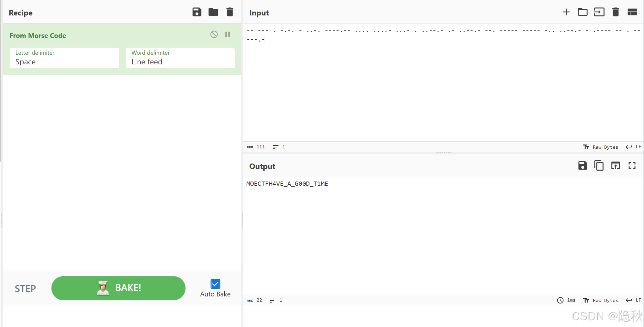Image resolution: width=644 pixels, height=327 pixels.
Task: Replace input with the output
Action: [x=615, y=165]
